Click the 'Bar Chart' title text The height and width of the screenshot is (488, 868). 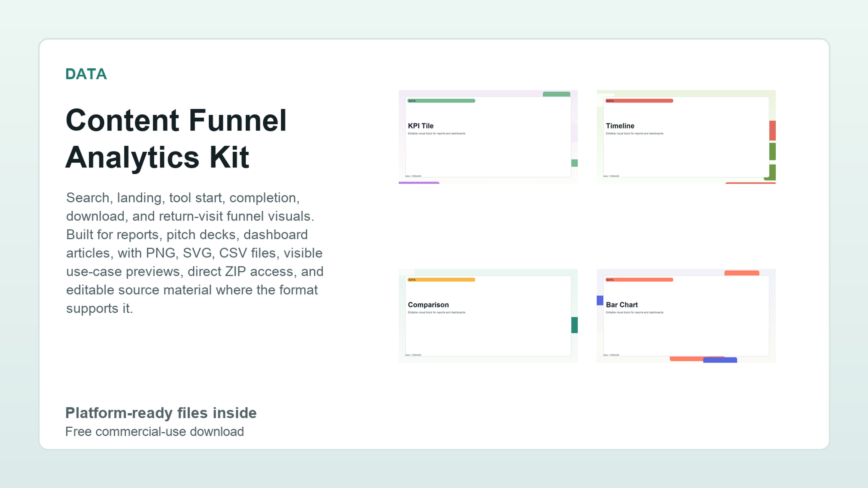point(622,305)
